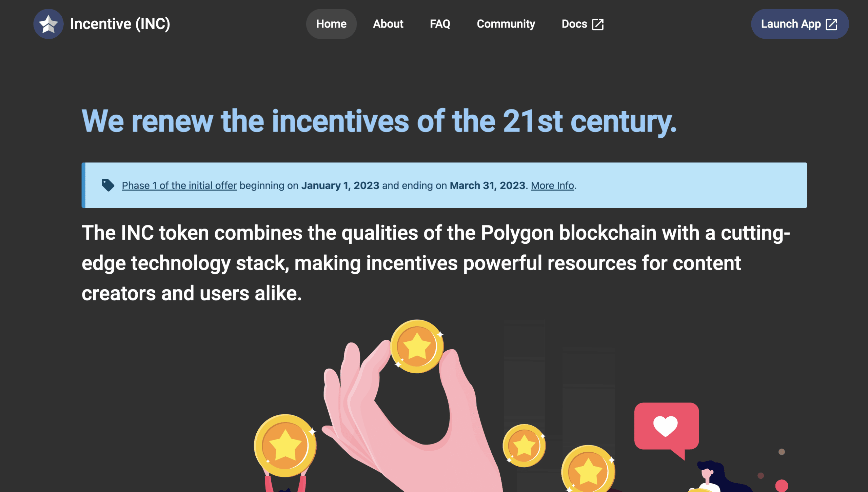Image resolution: width=868 pixels, height=492 pixels.
Task: Launch the app with Launch App button
Action: coord(800,24)
